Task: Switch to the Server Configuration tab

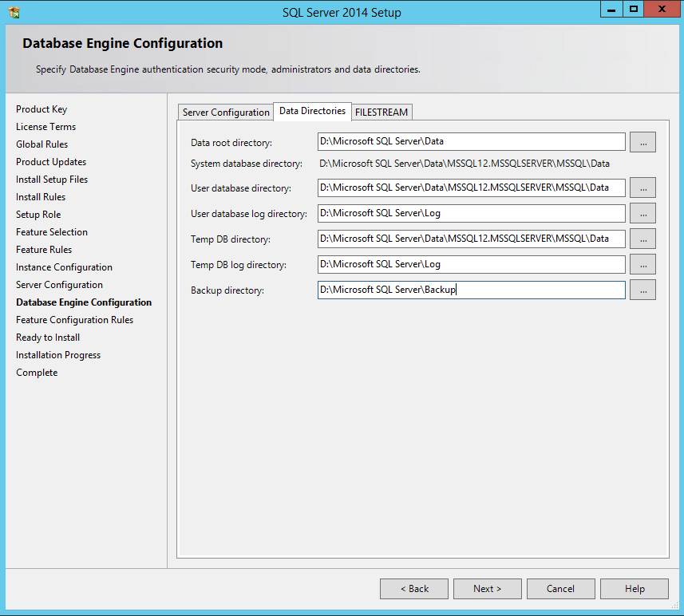Action: [x=226, y=113]
